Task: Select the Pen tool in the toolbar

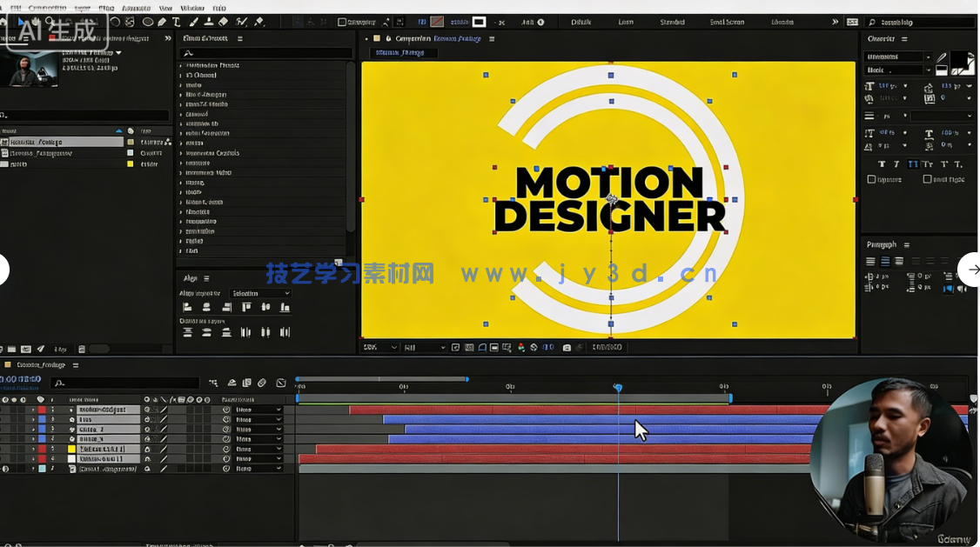Action: [161, 21]
